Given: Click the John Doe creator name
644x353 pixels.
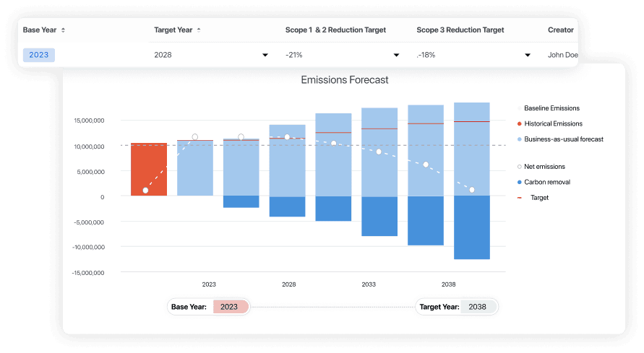Looking at the screenshot, I should click(x=562, y=55).
